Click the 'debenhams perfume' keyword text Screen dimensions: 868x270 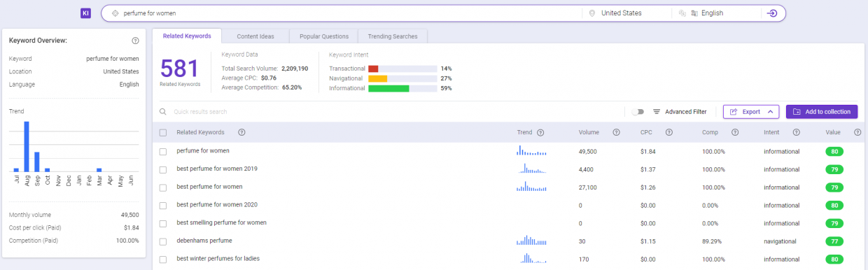click(x=204, y=241)
